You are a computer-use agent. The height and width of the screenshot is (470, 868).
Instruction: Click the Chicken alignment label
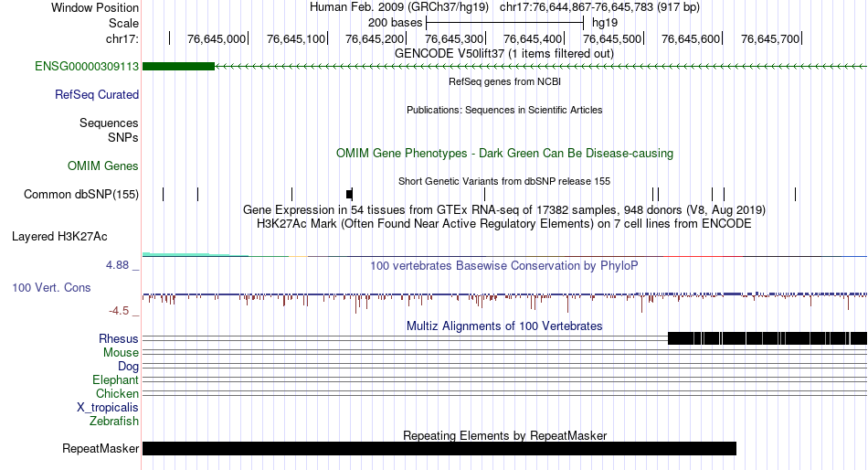pyautogui.click(x=117, y=393)
